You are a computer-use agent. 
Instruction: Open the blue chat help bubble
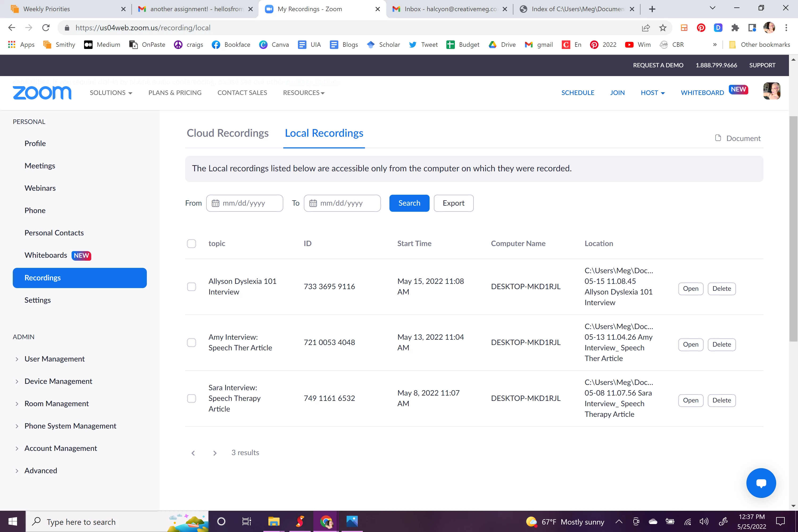pyautogui.click(x=761, y=483)
